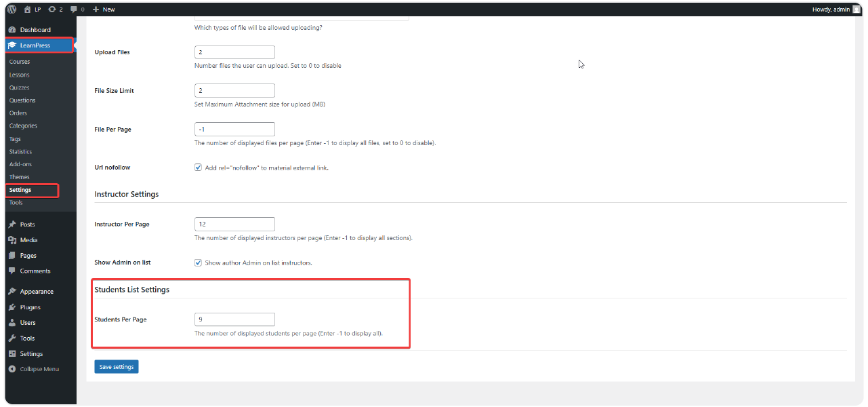Click the WordPress logo icon

tap(12, 9)
